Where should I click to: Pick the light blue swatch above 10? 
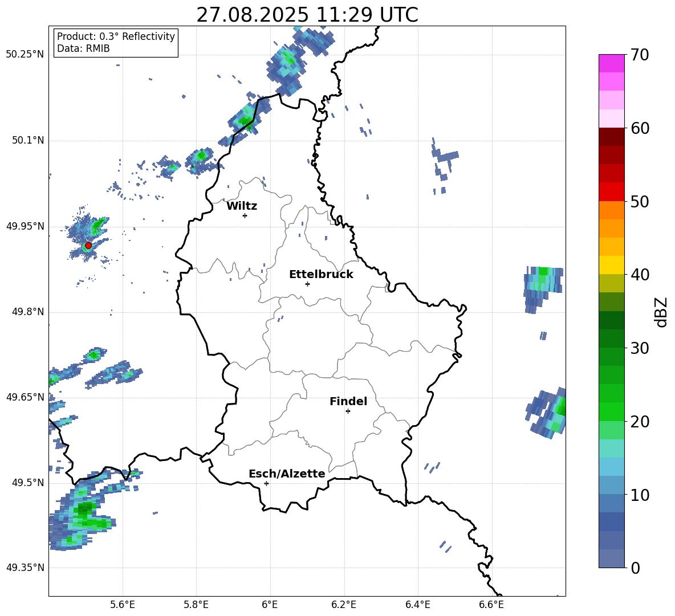coord(611,486)
